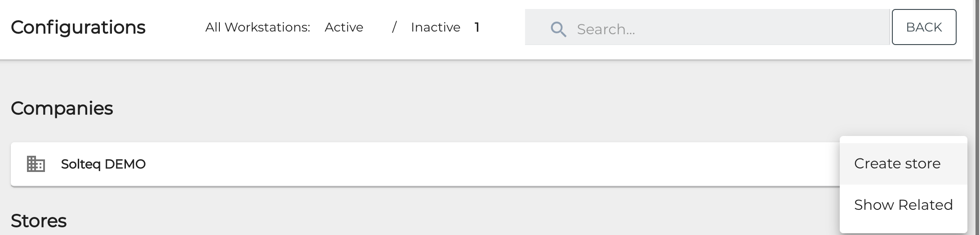Click the vertical scrollbar on right edge
Viewport: 980px width, 235px height.
(x=976, y=117)
